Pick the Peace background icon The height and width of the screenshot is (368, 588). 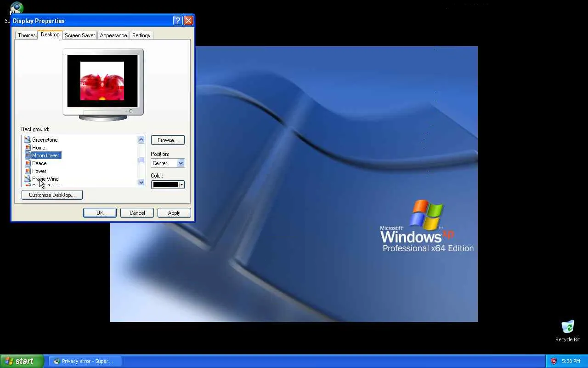pyautogui.click(x=28, y=163)
